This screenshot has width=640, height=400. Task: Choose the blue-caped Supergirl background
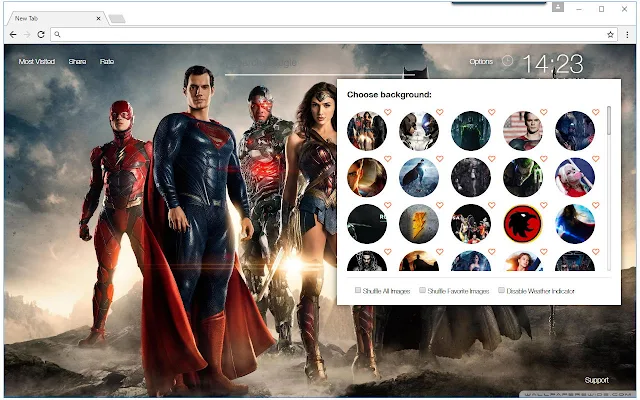coord(575,224)
